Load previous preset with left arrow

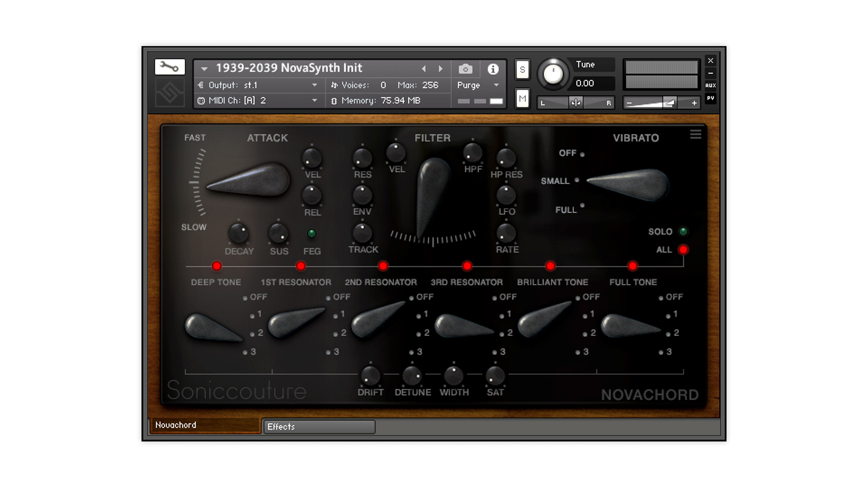point(424,69)
